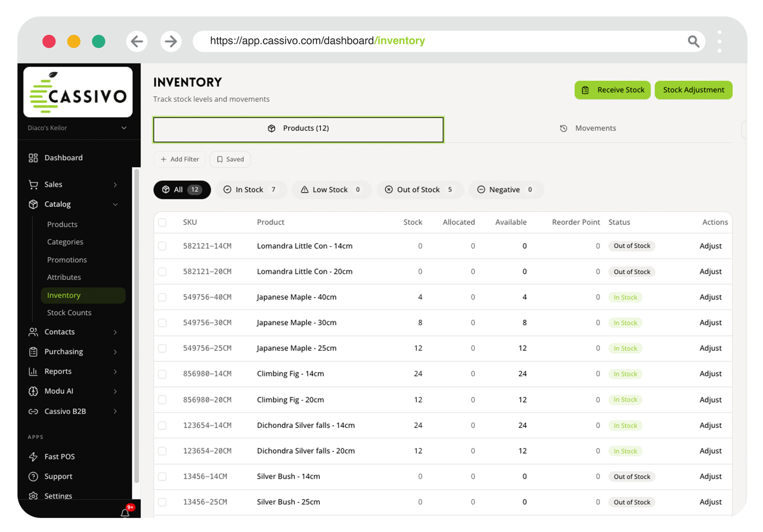Open the Diaco's Keilor store dropdown
Image resolution: width=763 pixels, height=532 pixels.
(77, 128)
